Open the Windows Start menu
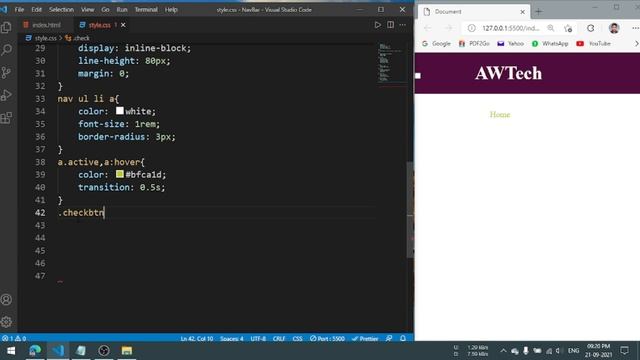This screenshot has height=360, width=640. tap(11, 351)
